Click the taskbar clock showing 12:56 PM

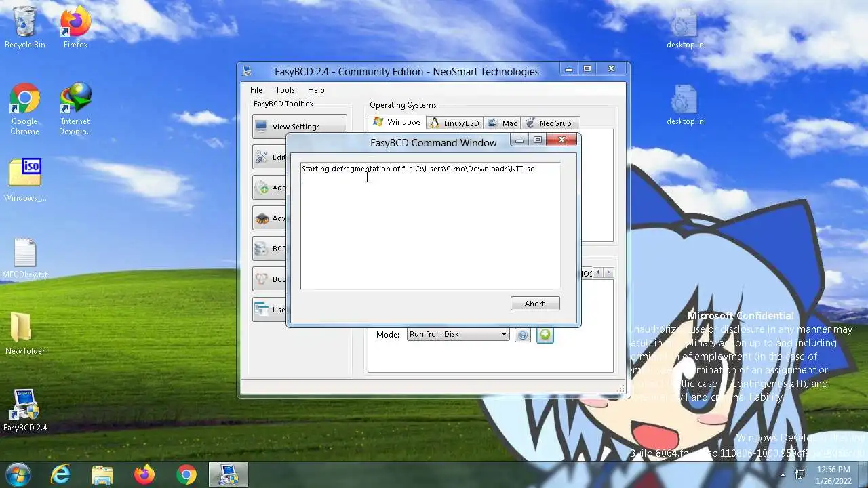pyautogui.click(x=833, y=474)
